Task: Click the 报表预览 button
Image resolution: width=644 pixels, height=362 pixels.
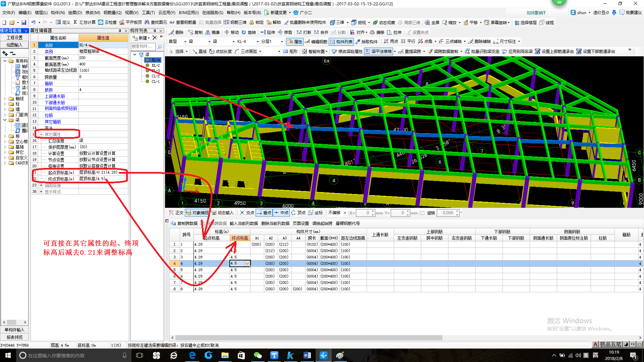Action: (x=14, y=337)
